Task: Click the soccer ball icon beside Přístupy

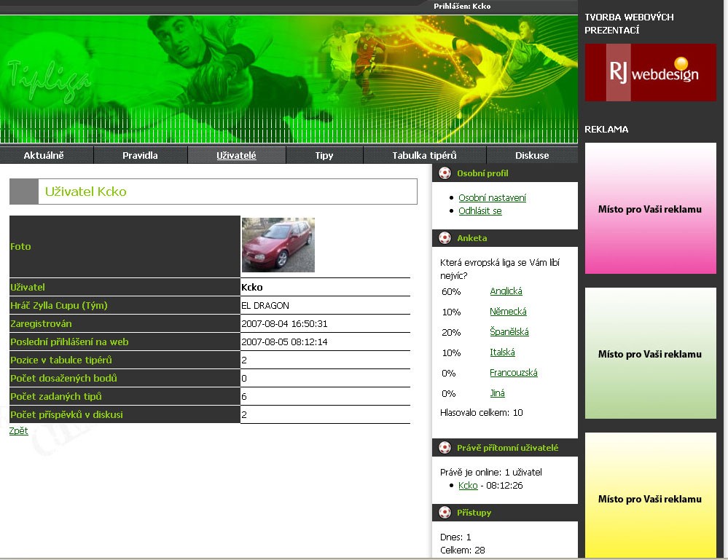Action: (445, 513)
